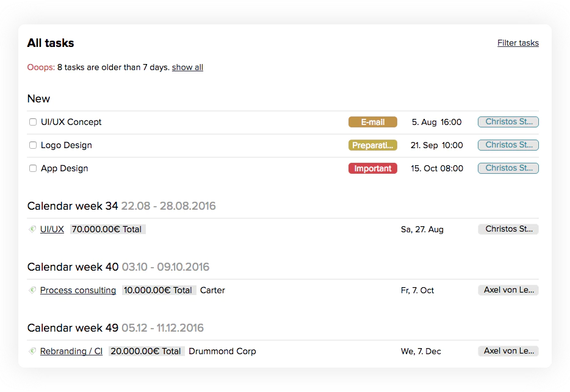Click the tag icon next to Rebranding / CI
Image resolution: width=570 pixels, height=392 pixels.
point(32,351)
